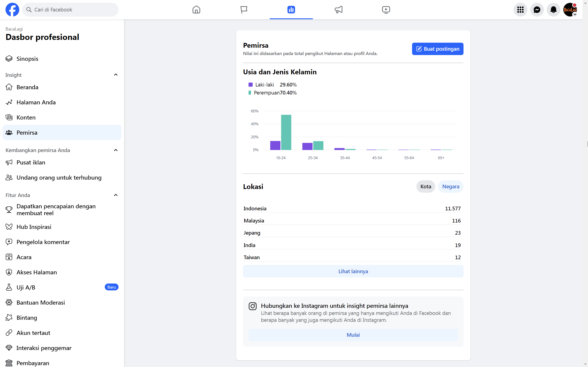Screen dimensions: 588x367
Task: Select the Reels/video icon in top navigation
Action: (386, 10)
